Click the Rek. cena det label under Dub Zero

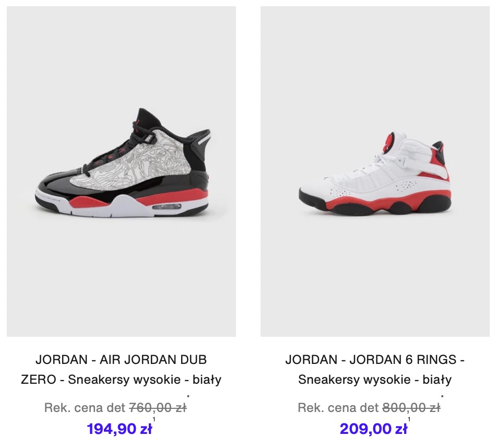[x=85, y=407]
